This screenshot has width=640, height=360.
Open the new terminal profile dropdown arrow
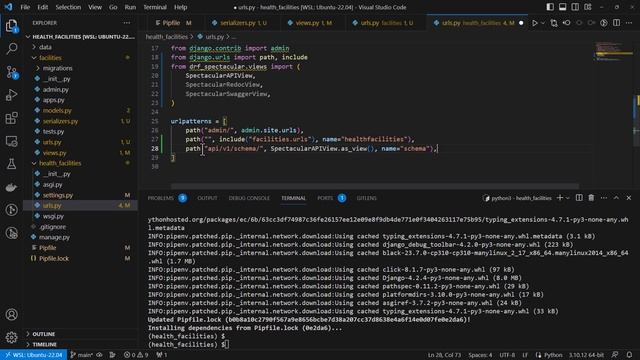pos(567,198)
